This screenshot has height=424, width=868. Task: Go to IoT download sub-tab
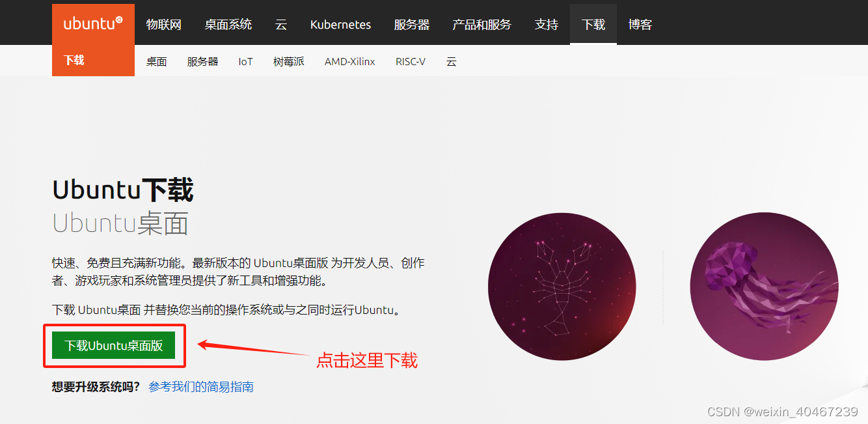(245, 62)
